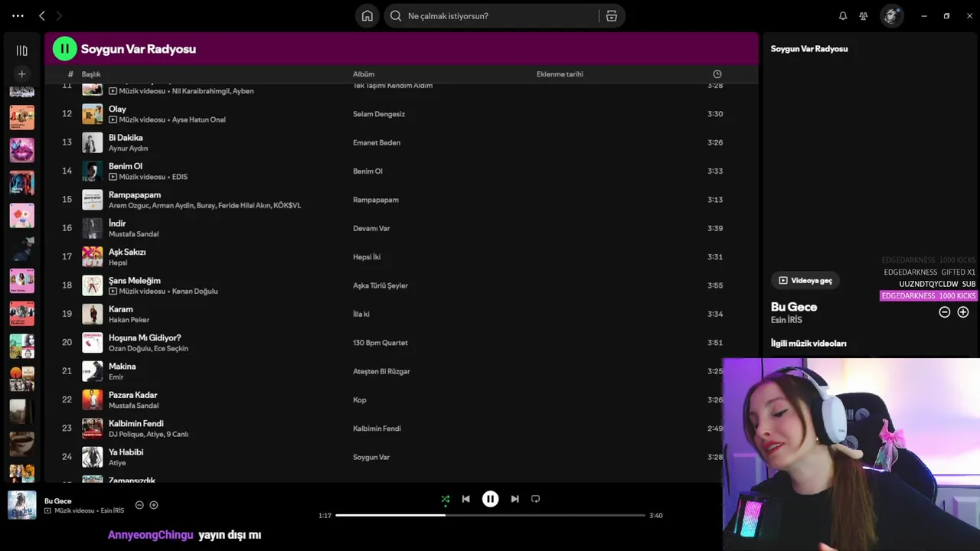Open Soygun Var Radyosu header in right panel

pos(808,49)
